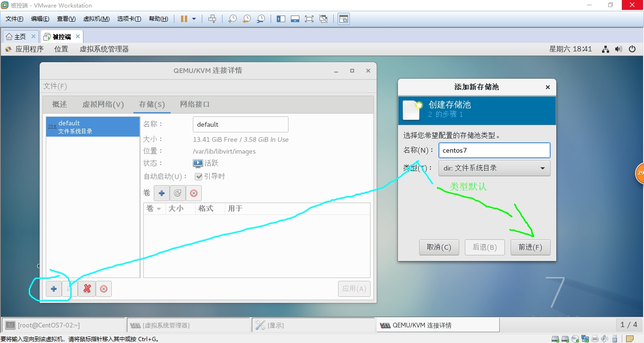Click 前进(F) to continue

[x=530, y=247]
